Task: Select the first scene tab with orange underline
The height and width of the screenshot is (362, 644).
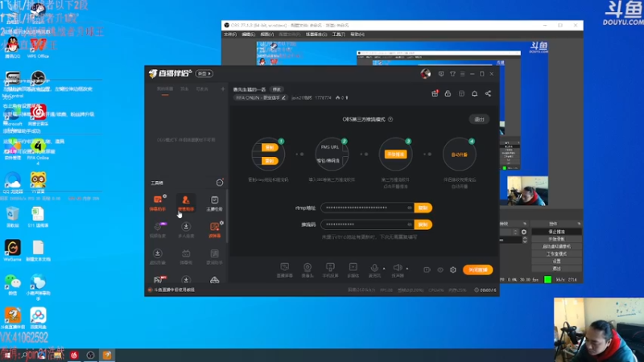Action: click(x=165, y=89)
